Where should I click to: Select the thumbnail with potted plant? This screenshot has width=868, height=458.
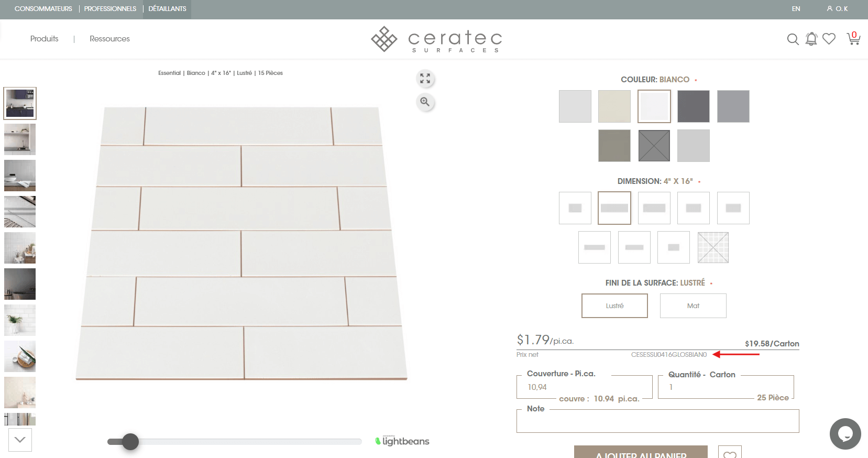[x=20, y=320]
